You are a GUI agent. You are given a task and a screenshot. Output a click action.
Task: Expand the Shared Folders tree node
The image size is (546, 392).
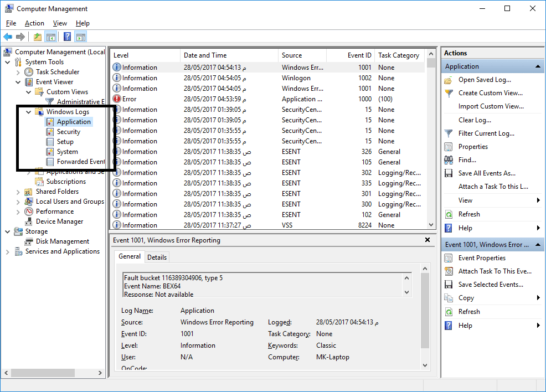tap(18, 192)
